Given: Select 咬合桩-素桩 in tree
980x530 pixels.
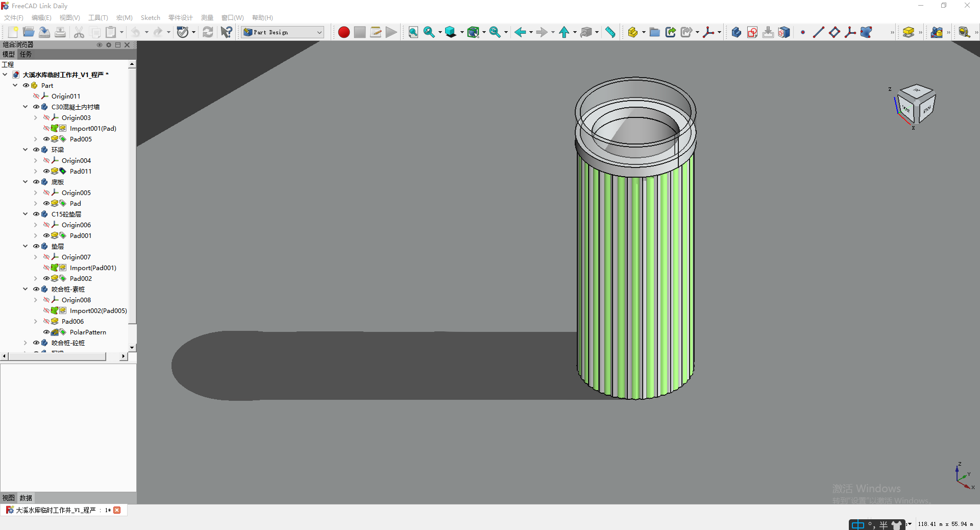Looking at the screenshot, I should [x=68, y=289].
